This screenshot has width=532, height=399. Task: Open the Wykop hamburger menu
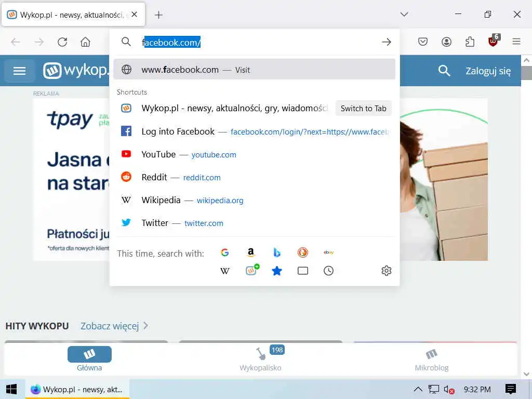[x=19, y=71]
